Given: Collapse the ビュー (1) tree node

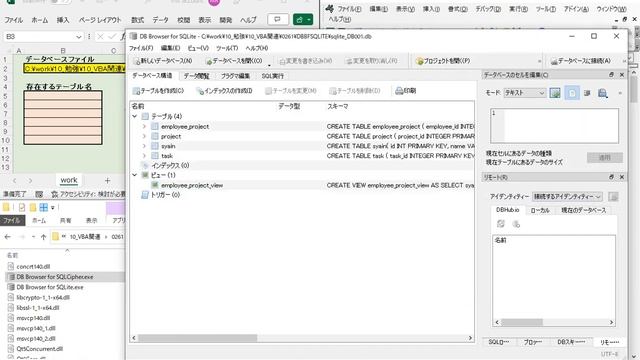Looking at the screenshot, I should click(135, 175).
